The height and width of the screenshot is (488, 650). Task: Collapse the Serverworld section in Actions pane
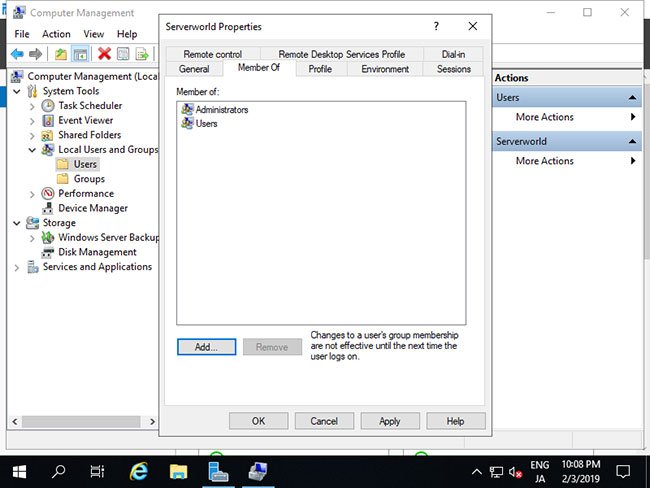click(632, 141)
